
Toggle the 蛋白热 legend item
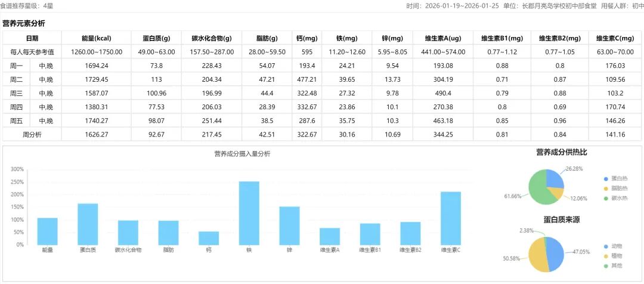615,179
